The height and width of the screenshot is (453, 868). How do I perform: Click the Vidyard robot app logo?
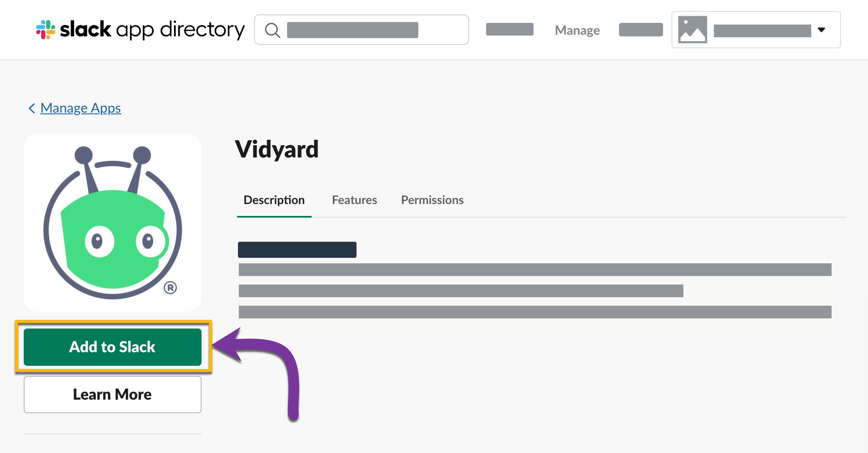pos(113,223)
